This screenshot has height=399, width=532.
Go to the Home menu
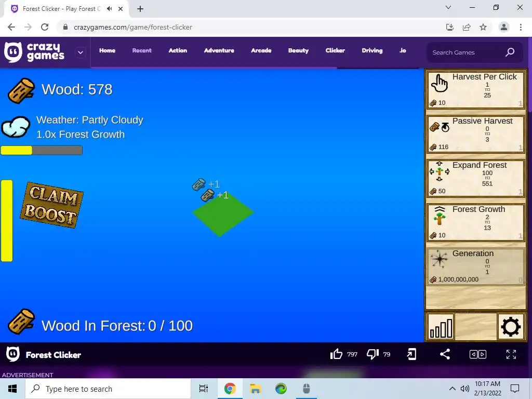pyautogui.click(x=107, y=50)
